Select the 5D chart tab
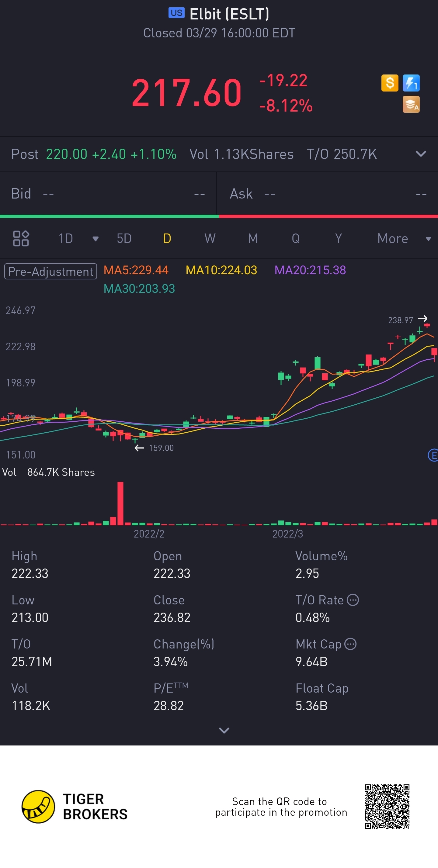The height and width of the screenshot is (868, 438). (124, 239)
